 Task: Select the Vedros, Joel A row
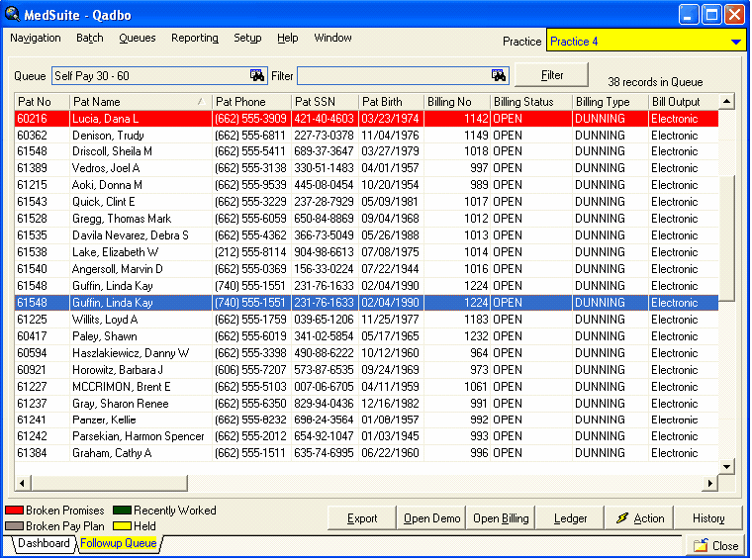[366, 168]
